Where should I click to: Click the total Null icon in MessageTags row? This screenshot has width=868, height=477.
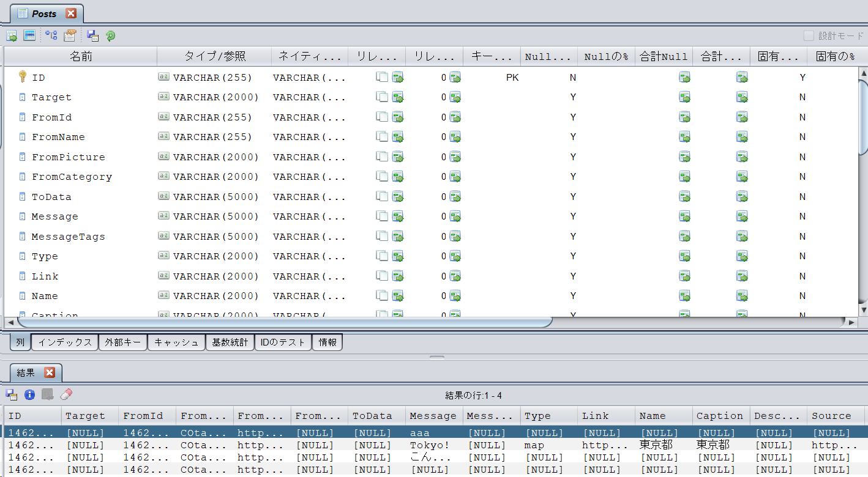684,237
